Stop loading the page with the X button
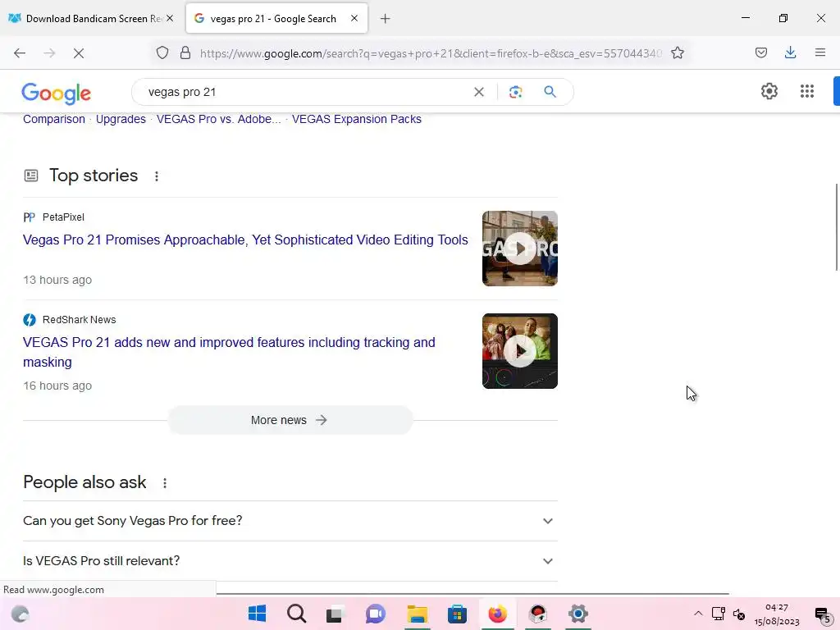This screenshot has width=840, height=630. tap(78, 53)
